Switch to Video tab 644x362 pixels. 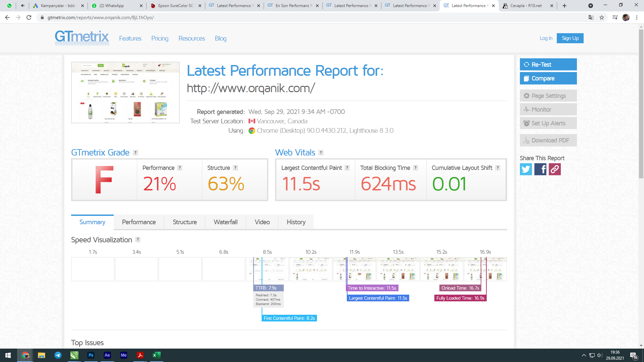pyautogui.click(x=262, y=222)
